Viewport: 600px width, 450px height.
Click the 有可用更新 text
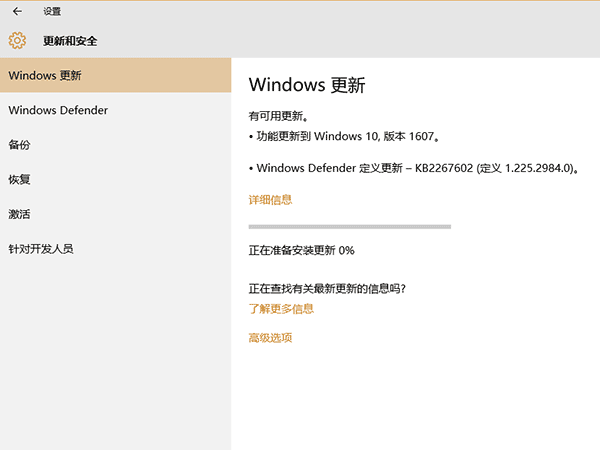278,116
